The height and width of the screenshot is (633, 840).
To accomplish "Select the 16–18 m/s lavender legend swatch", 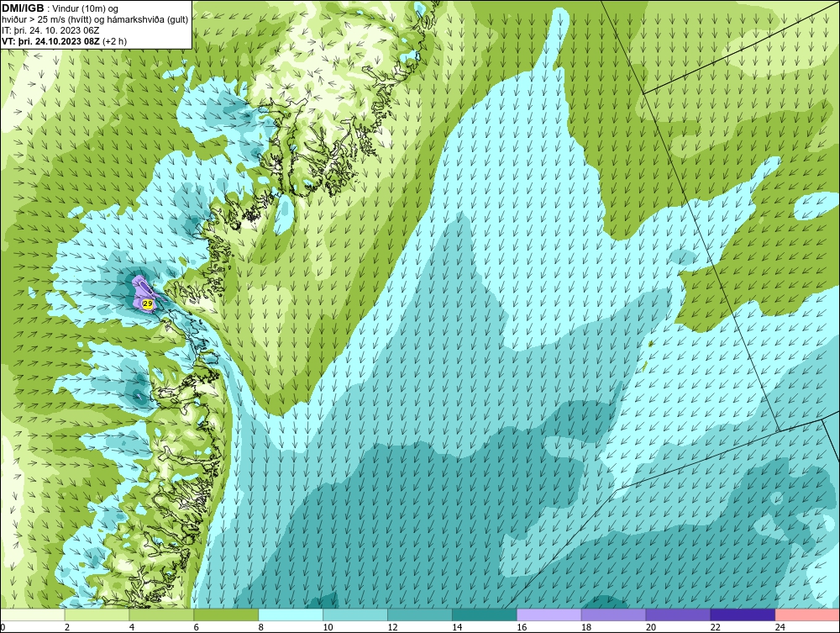I will [549, 615].
